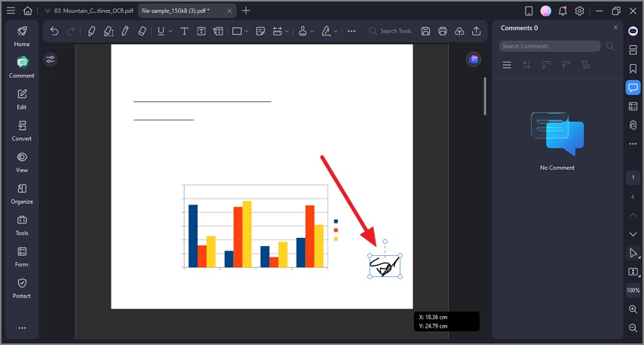Go to the next page arrow
644x345 pixels.
633,234
